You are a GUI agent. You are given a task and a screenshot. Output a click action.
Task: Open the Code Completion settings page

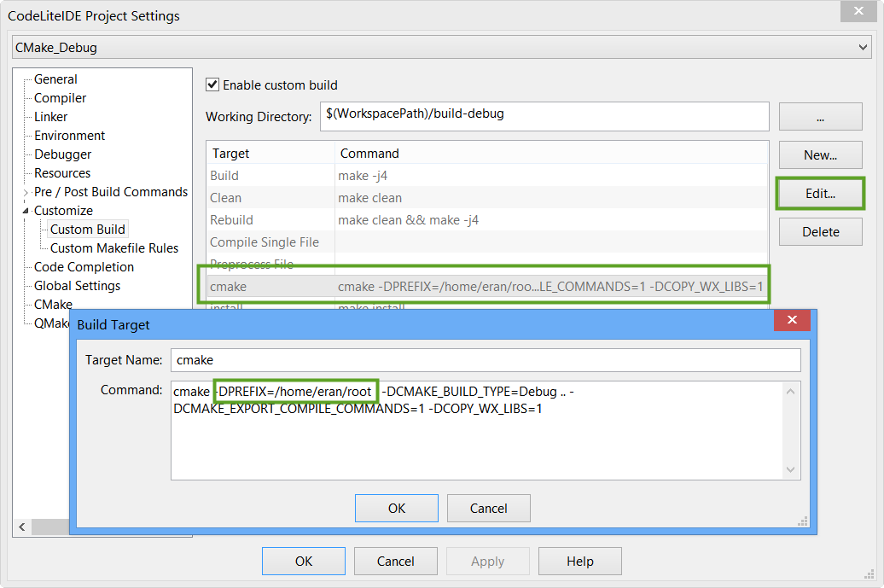[x=84, y=267]
